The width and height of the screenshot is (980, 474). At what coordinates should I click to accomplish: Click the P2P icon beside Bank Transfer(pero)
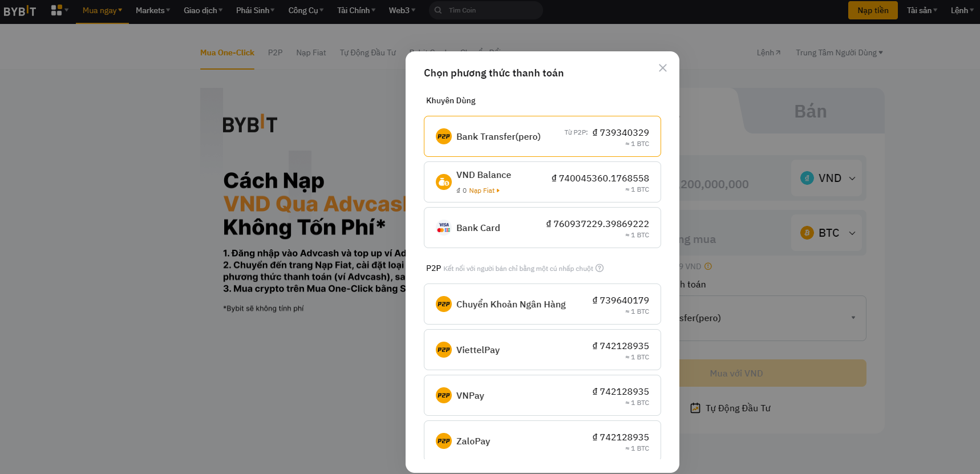click(444, 136)
